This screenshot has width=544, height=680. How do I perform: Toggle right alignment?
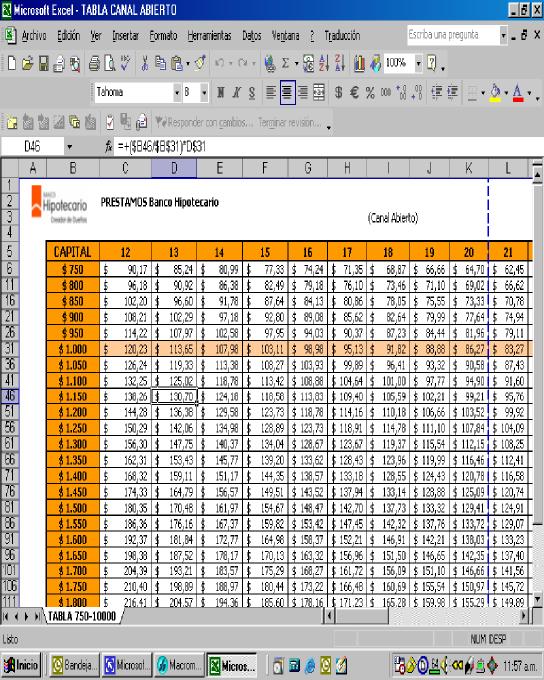[x=303, y=92]
